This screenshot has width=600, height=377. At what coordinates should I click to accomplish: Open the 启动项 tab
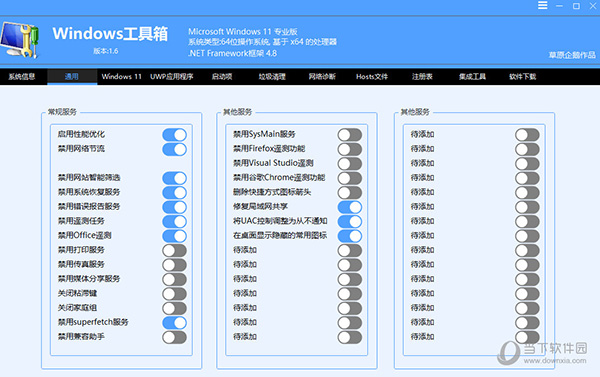222,77
